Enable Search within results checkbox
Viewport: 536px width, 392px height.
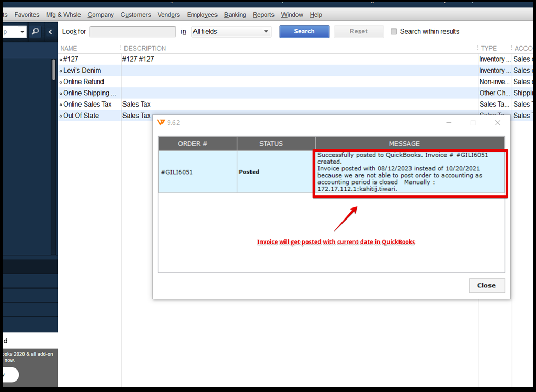[394, 32]
